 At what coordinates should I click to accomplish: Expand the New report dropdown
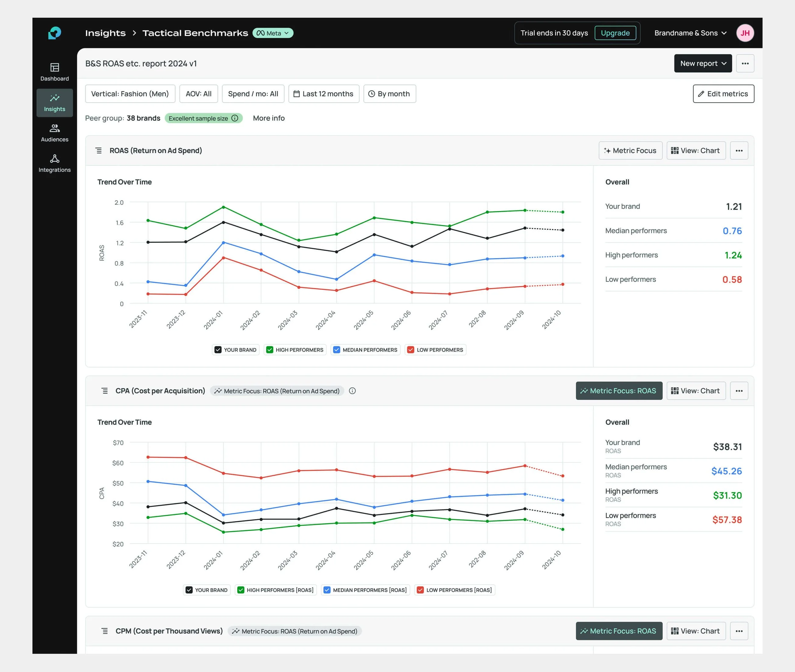click(x=702, y=63)
